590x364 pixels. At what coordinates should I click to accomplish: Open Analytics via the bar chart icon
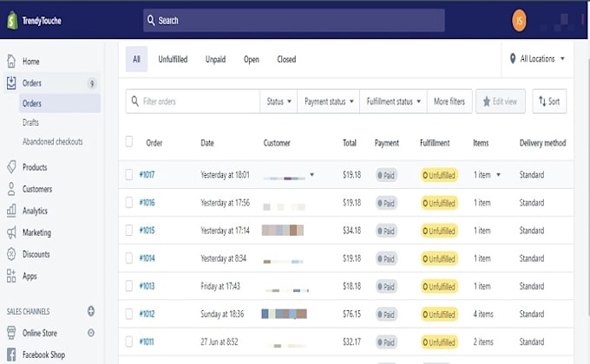point(11,211)
